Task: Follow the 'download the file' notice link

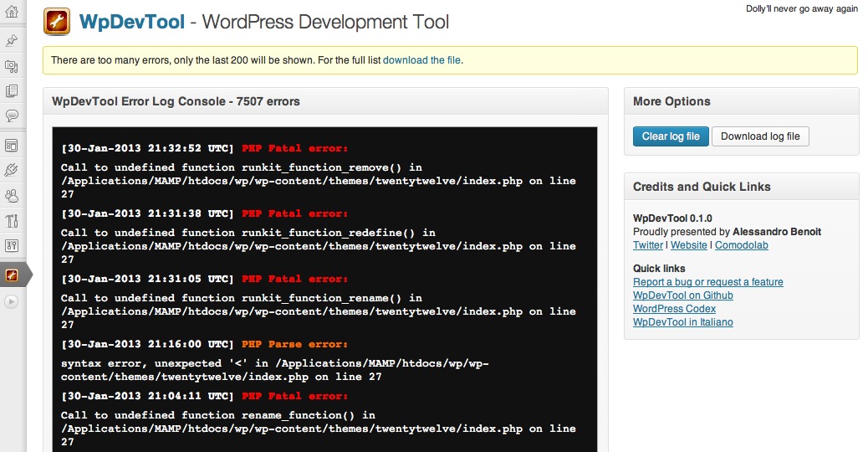Action: (x=421, y=59)
